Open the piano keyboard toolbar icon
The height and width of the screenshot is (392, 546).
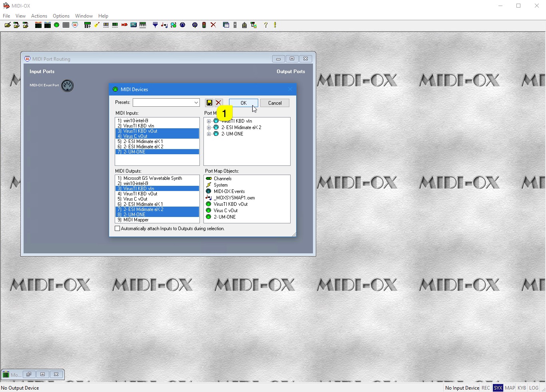point(143,25)
